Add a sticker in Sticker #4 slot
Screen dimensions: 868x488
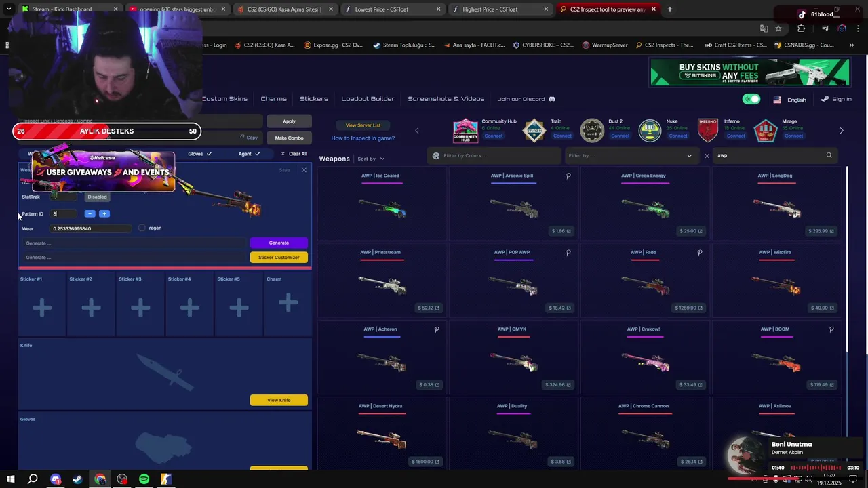189,308
